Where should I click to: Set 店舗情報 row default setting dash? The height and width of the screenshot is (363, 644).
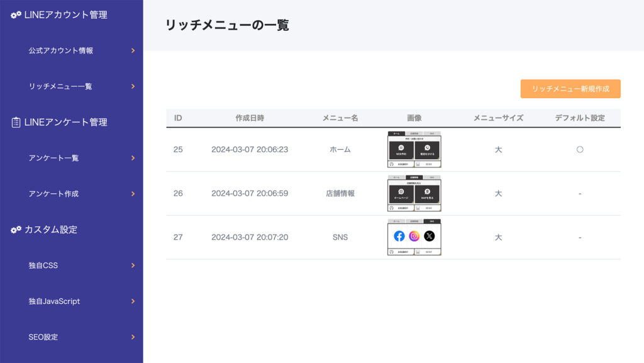(x=580, y=194)
